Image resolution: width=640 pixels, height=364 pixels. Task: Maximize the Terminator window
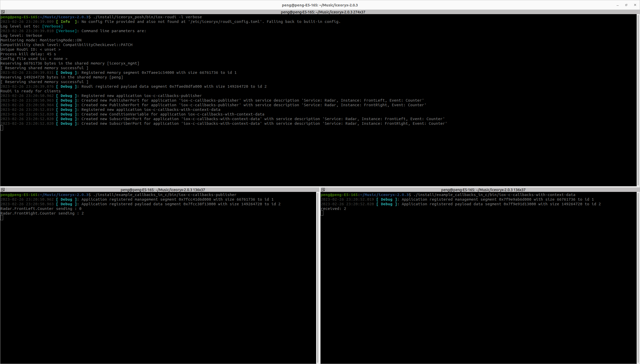point(626,5)
